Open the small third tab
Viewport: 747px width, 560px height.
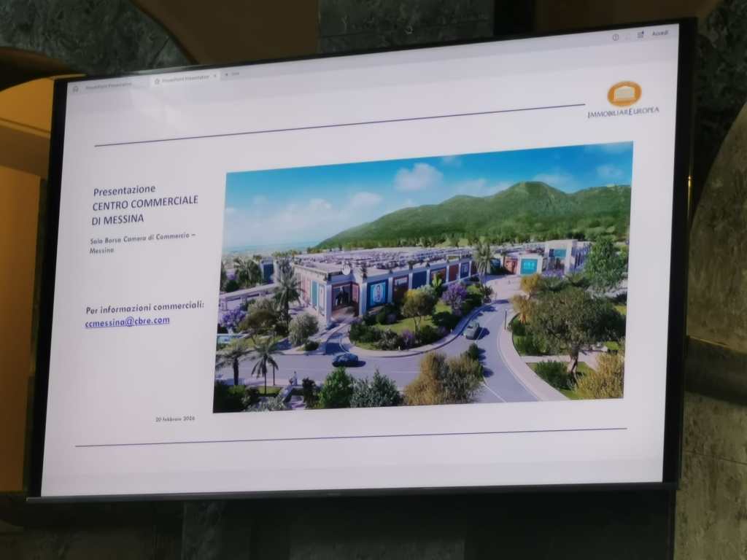click(x=233, y=74)
